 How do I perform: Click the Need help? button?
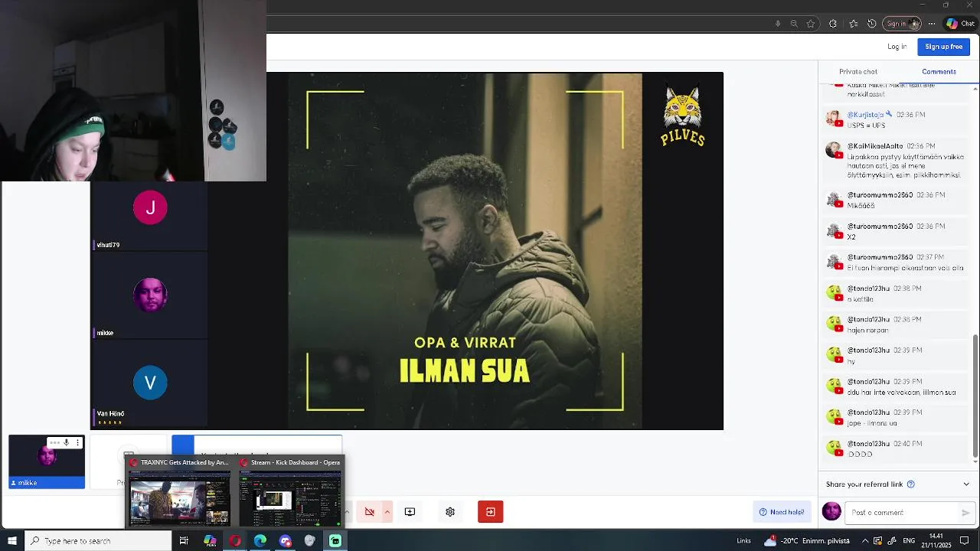tap(782, 512)
